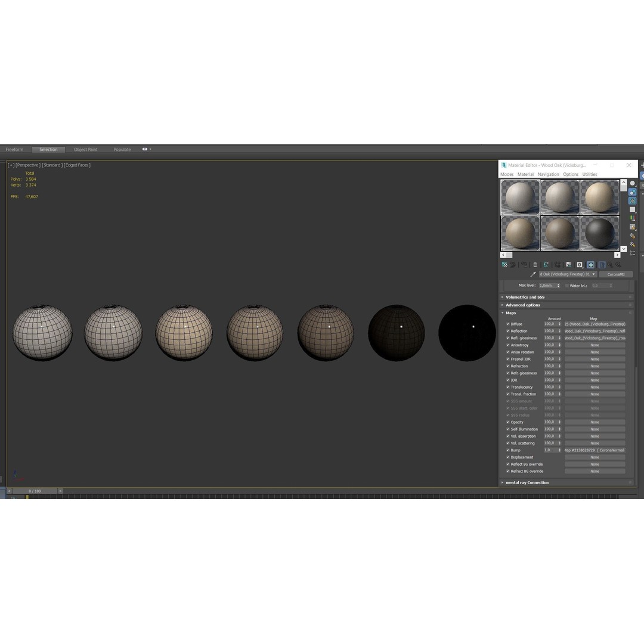Toggle the sample slot Background checker
This screenshot has height=644, width=644.
tap(632, 200)
